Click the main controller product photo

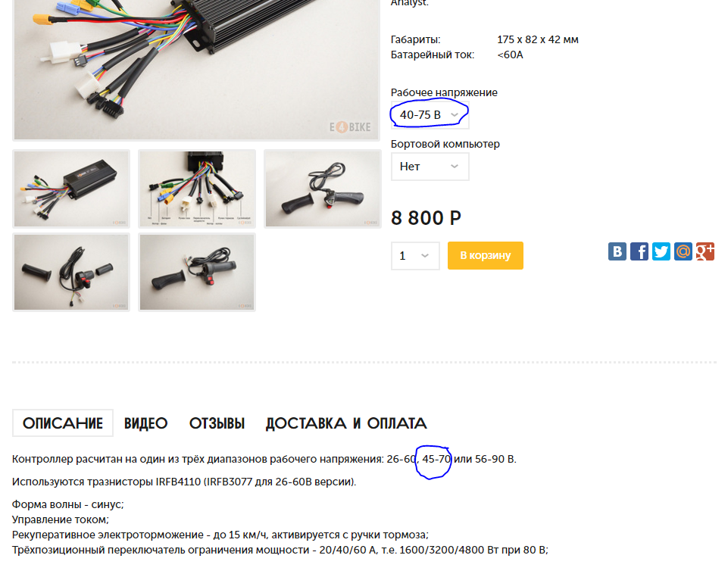pyautogui.click(x=196, y=70)
